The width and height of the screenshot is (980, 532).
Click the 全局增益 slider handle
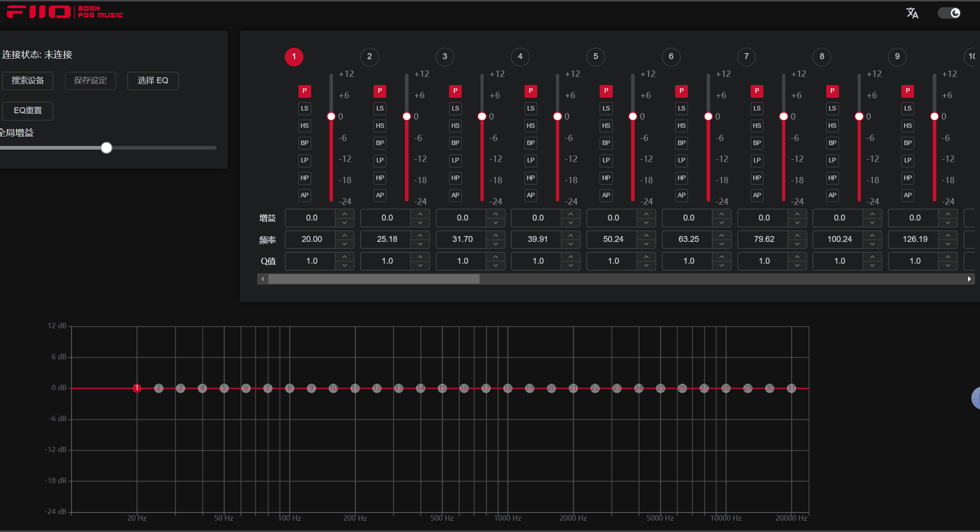point(106,148)
